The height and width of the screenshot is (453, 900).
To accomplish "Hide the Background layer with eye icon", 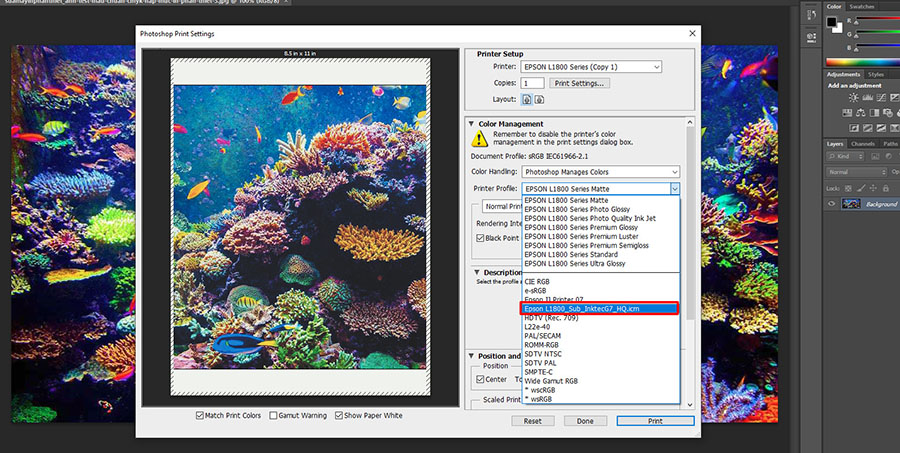I will coord(833,204).
